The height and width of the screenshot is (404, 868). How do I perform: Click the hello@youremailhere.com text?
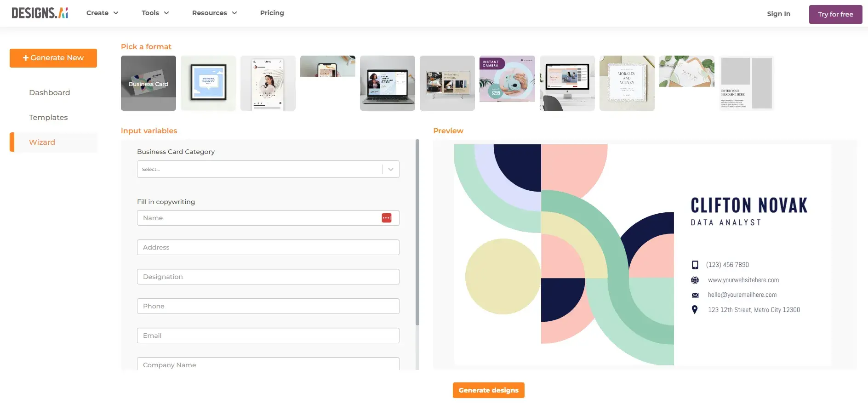click(x=742, y=295)
